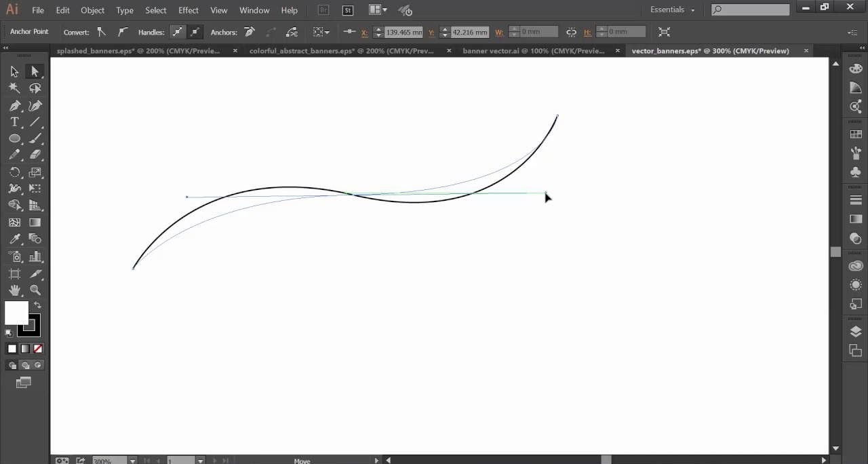The width and height of the screenshot is (868, 464).
Task: Toggle constrain width and height link
Action: point(571,32)
